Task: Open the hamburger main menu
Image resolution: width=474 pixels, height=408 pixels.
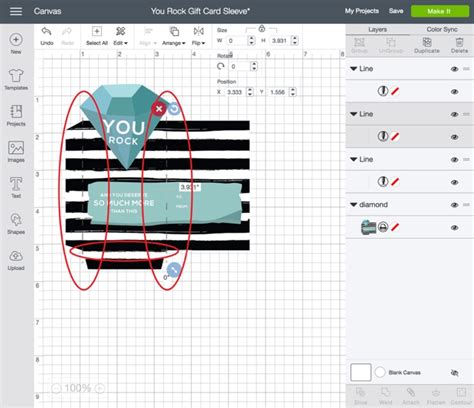Action: coord(16,11)
